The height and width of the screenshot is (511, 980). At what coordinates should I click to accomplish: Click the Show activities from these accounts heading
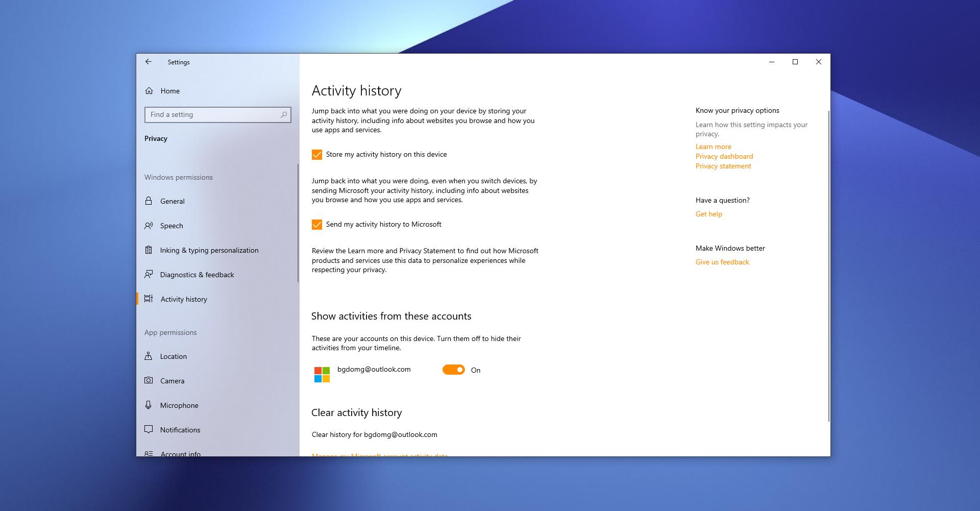pos(391,316)
